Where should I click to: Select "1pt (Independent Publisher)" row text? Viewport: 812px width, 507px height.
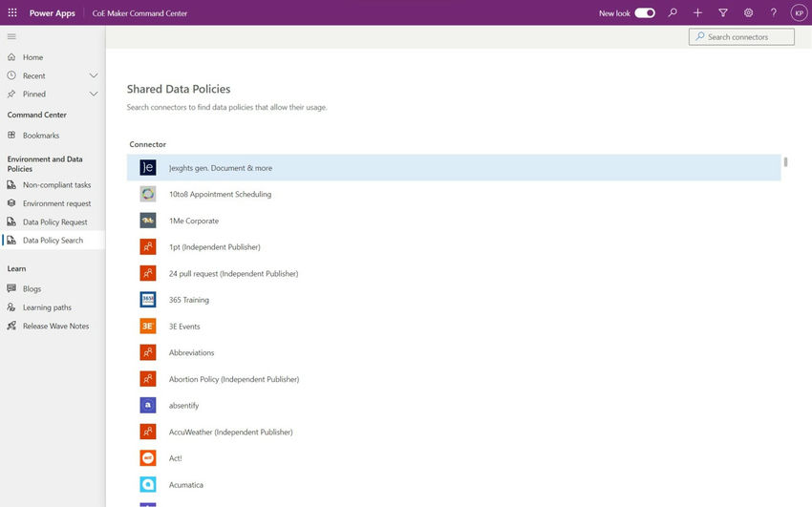pos(214,247)
